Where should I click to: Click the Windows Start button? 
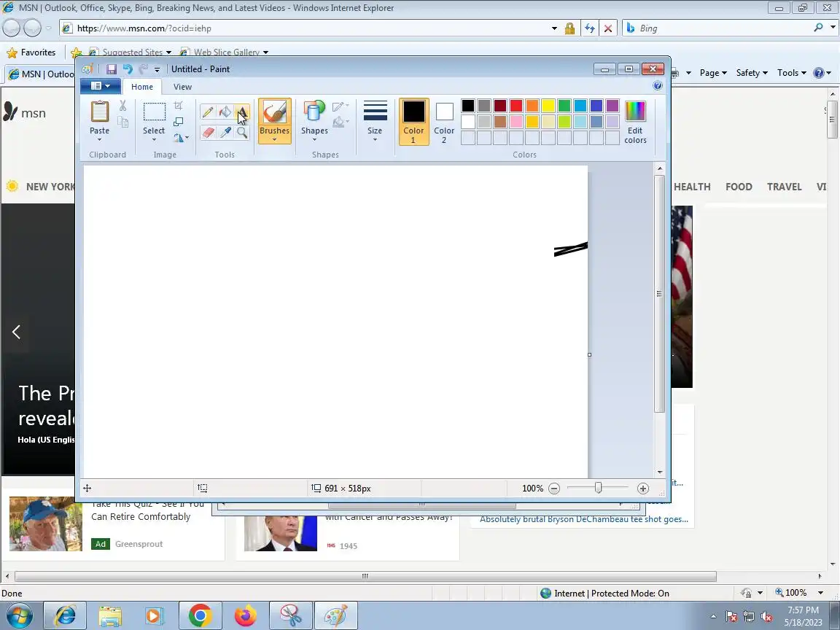click(x=19, y=616)
